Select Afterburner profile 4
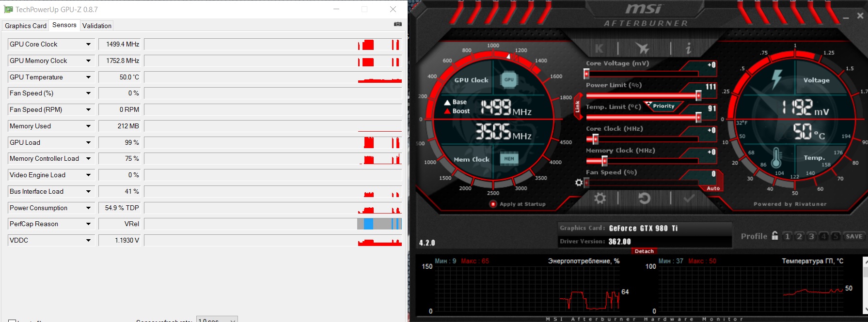 [x=823, y=236]
